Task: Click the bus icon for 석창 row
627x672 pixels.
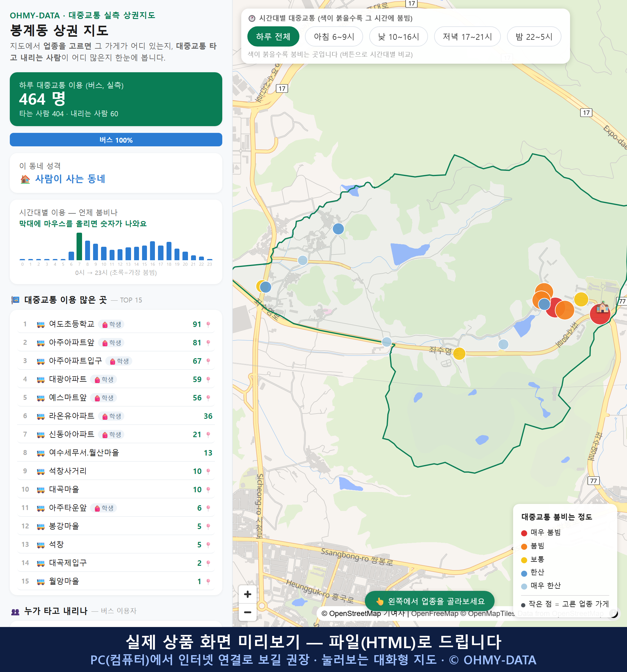Action: point(40,545)
